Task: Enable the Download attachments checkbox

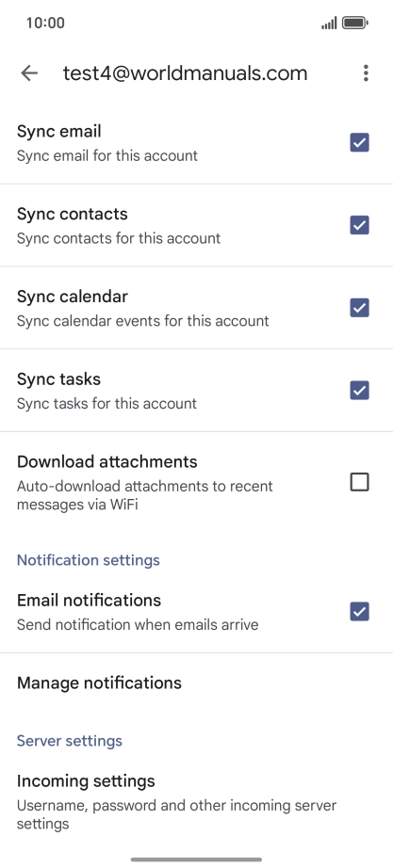Action: [359, 483]
